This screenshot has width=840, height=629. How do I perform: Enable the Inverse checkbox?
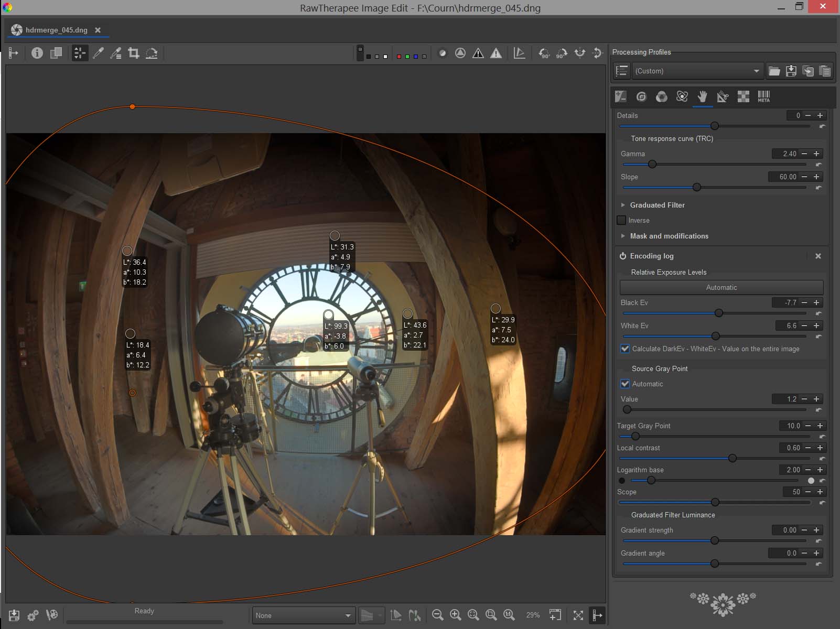622,220
